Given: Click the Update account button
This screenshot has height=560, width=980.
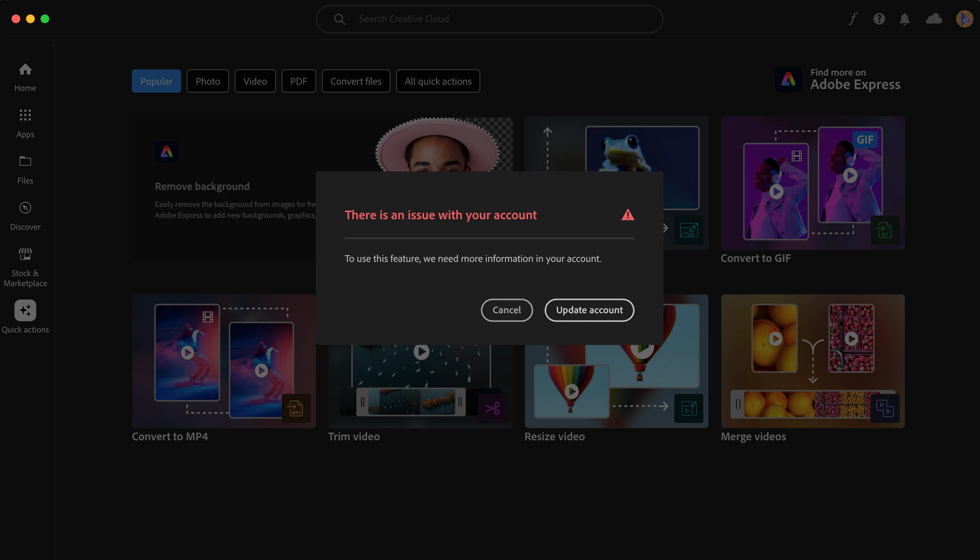Looking at the screenshot, I should coord(589,310).
